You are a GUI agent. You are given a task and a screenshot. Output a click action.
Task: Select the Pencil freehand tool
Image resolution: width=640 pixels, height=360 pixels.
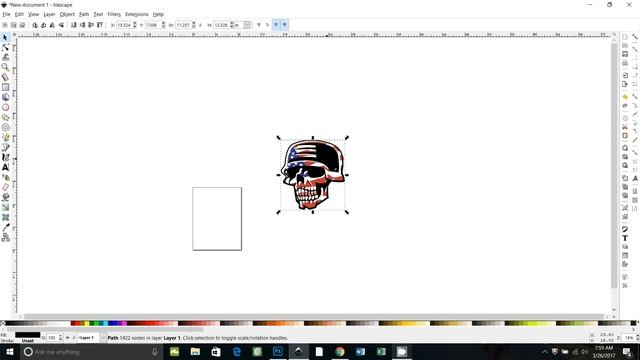[x=5, y=138]
